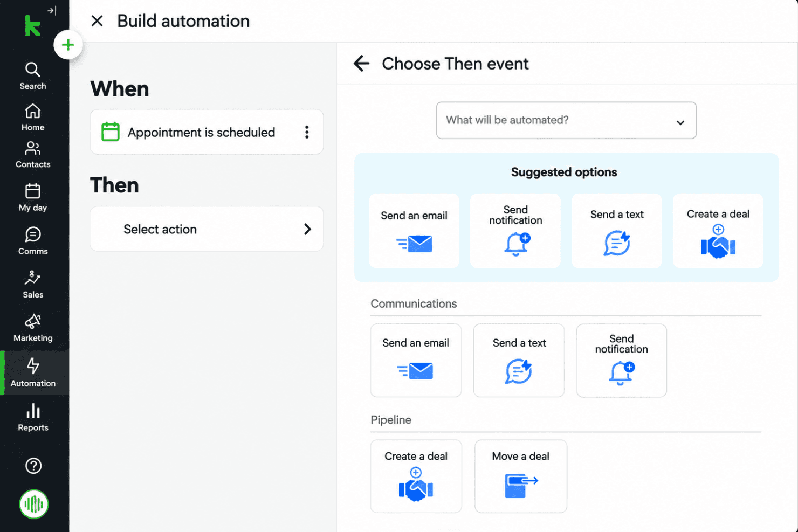Image resolution: width=798 pixels, height=532 pixels.
Task: Choose suggested Send a text option
Action: pyautogui.click(x=617, y=231)
